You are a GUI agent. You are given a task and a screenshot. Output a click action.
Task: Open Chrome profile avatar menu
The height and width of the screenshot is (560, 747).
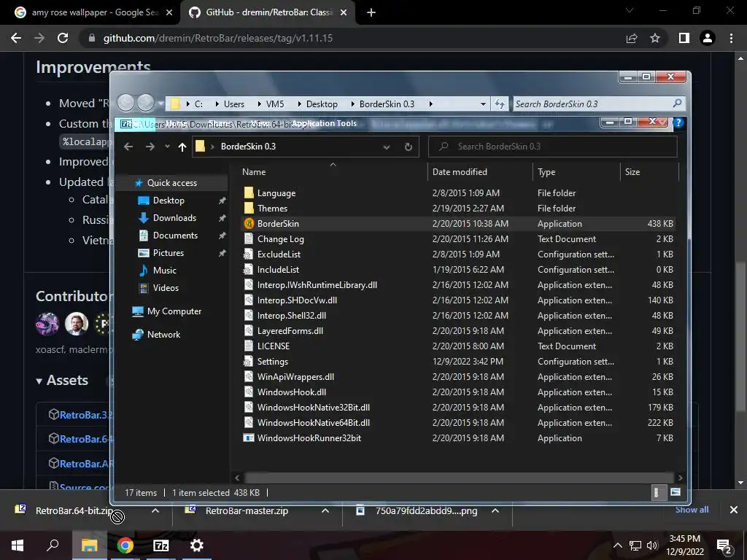click(x=708, y=38)
